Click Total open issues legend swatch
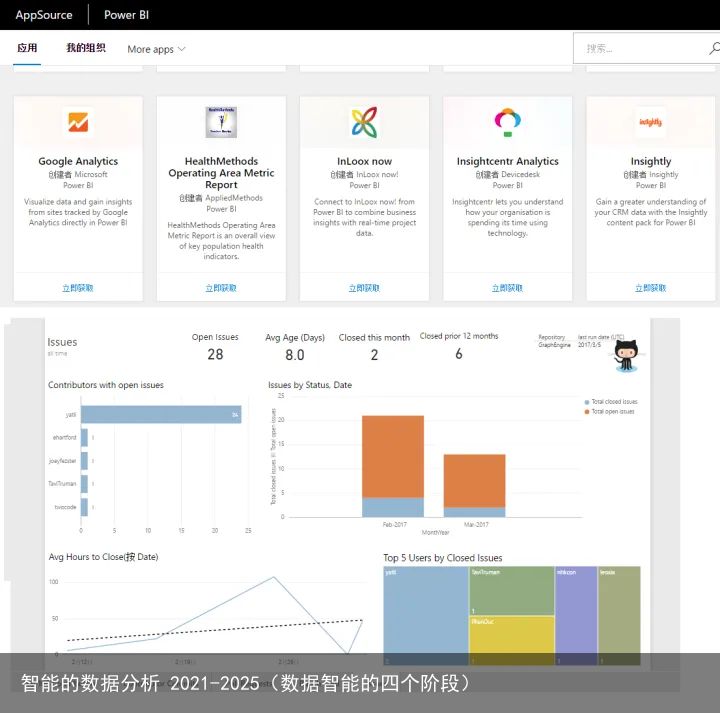 (x=586, y=412)
